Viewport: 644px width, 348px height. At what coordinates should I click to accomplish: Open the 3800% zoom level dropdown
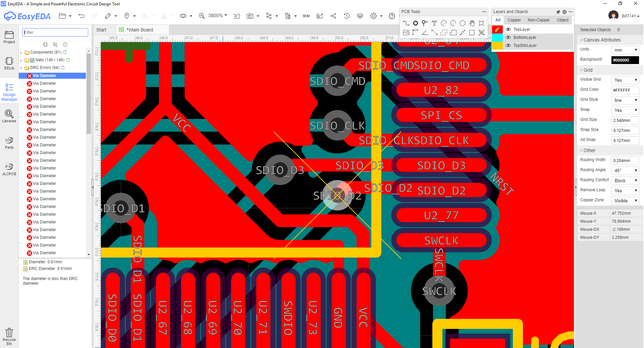pos(217,16)
